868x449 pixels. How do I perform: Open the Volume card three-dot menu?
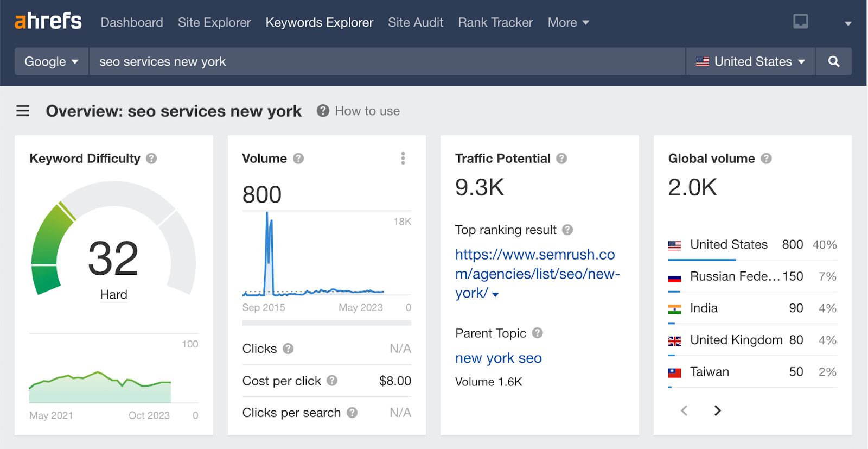click(403, 158)
